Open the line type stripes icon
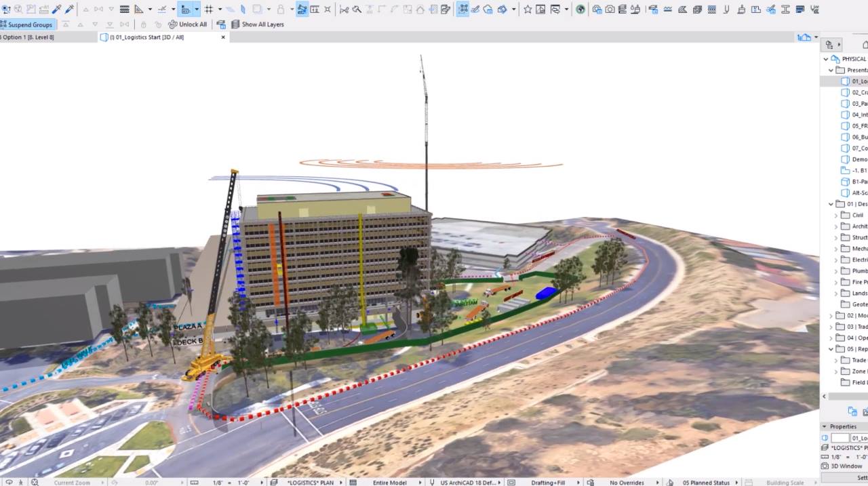 pyautogui.click(x=125, y=9)
